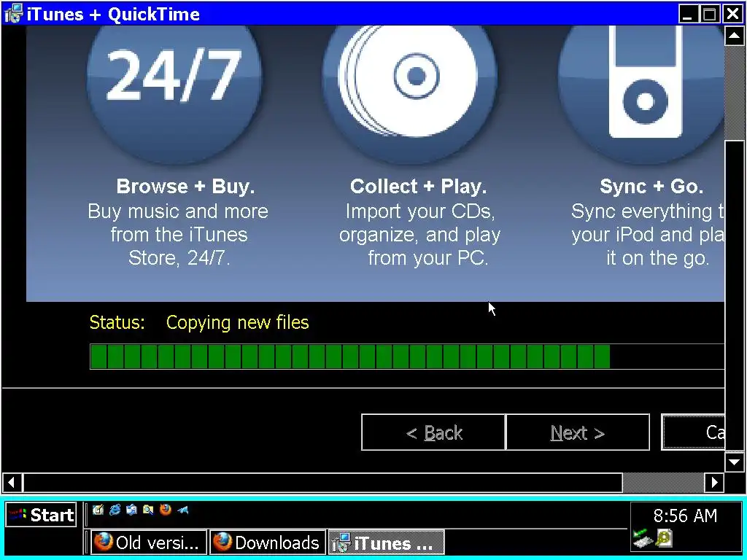
Task: Launch Outlook Express envelope quick launch icon
Action: (x=131, y=510)
